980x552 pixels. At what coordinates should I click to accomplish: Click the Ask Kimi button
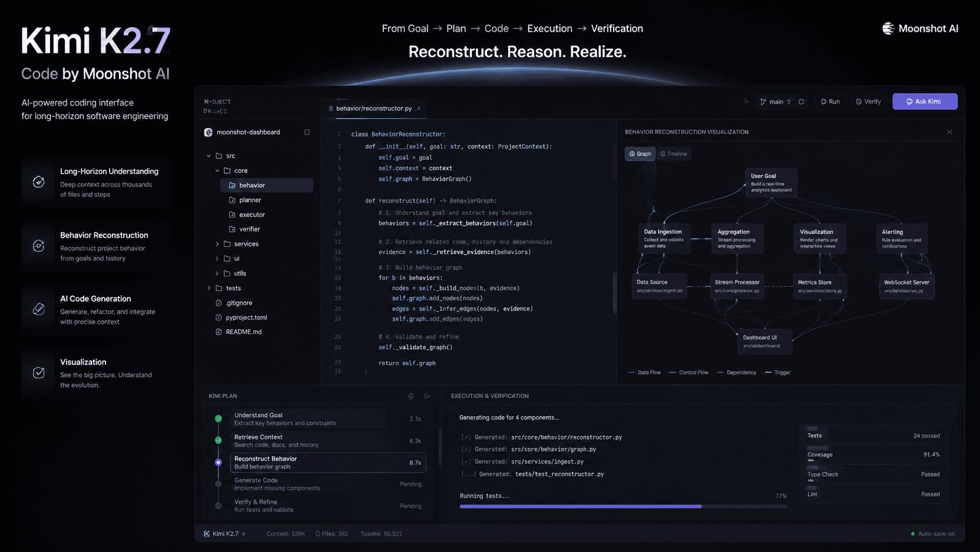tap(925, 101)
